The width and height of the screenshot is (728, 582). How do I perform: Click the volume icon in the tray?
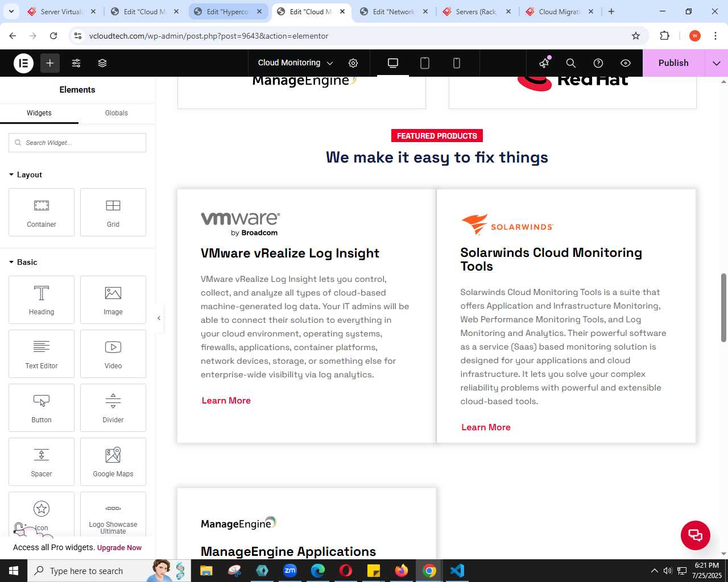pyautogui.click(x=668, y=571)
